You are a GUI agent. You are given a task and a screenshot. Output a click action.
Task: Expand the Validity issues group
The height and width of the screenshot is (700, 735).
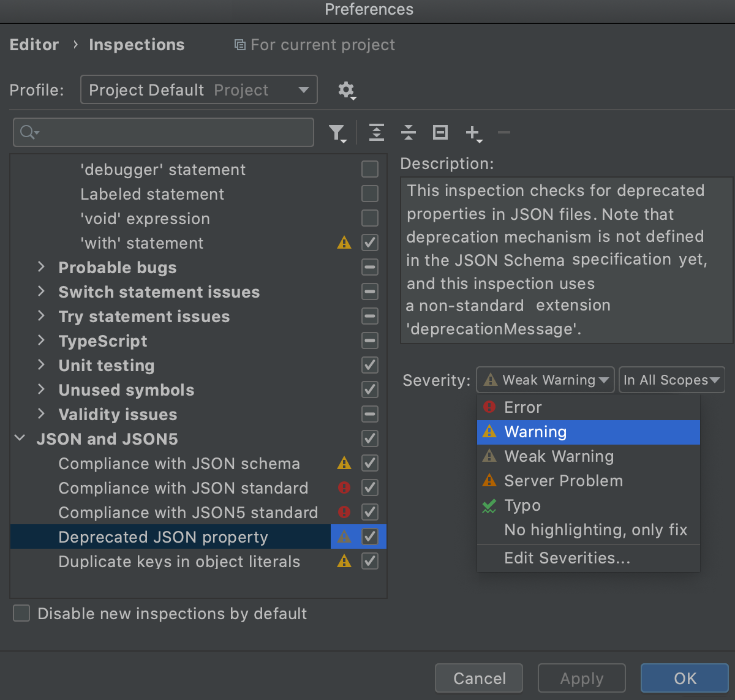pos(41,414)
